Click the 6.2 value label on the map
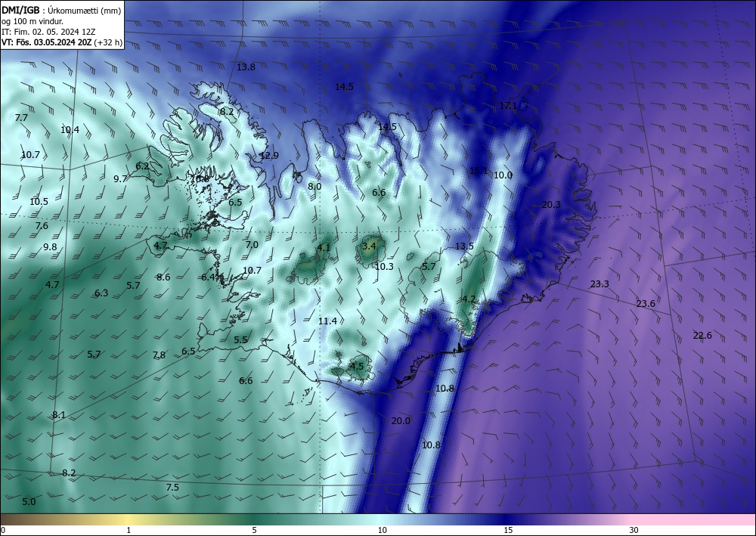 142,166
